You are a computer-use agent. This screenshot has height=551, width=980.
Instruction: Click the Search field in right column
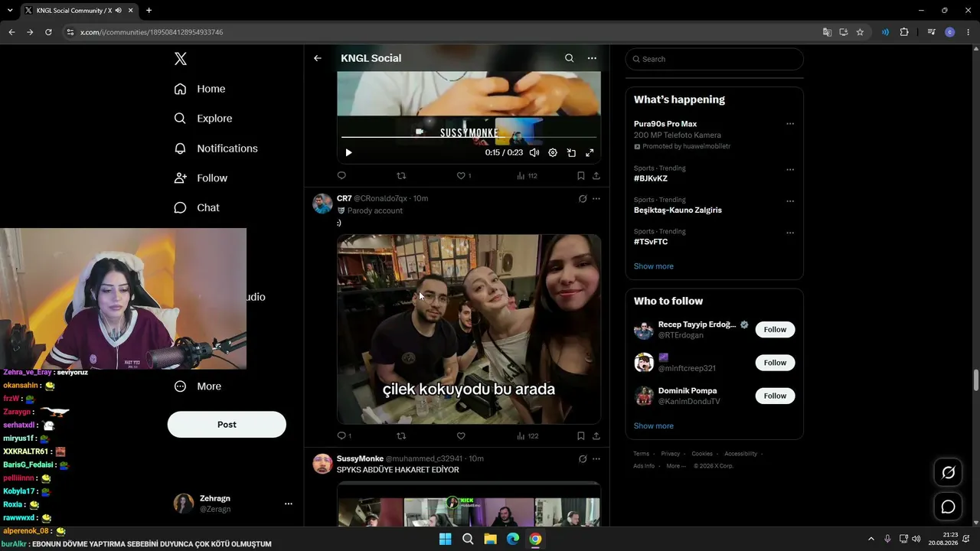coord(714,59)
